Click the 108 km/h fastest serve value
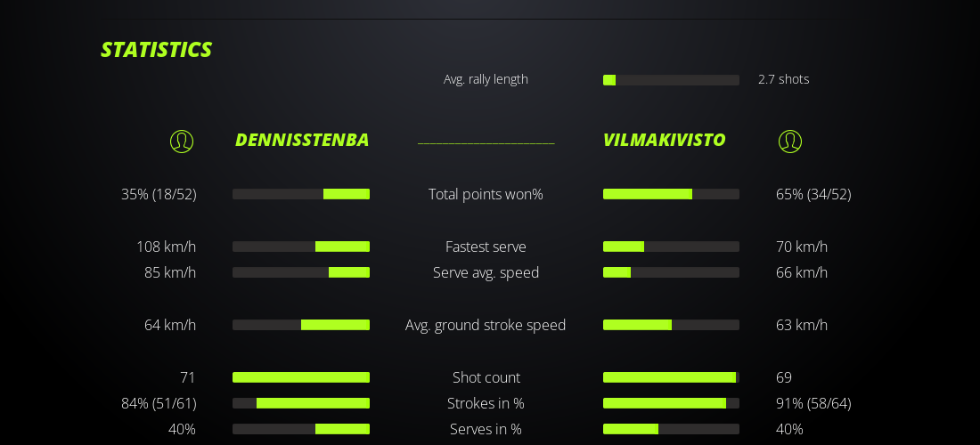 (166, 247)
